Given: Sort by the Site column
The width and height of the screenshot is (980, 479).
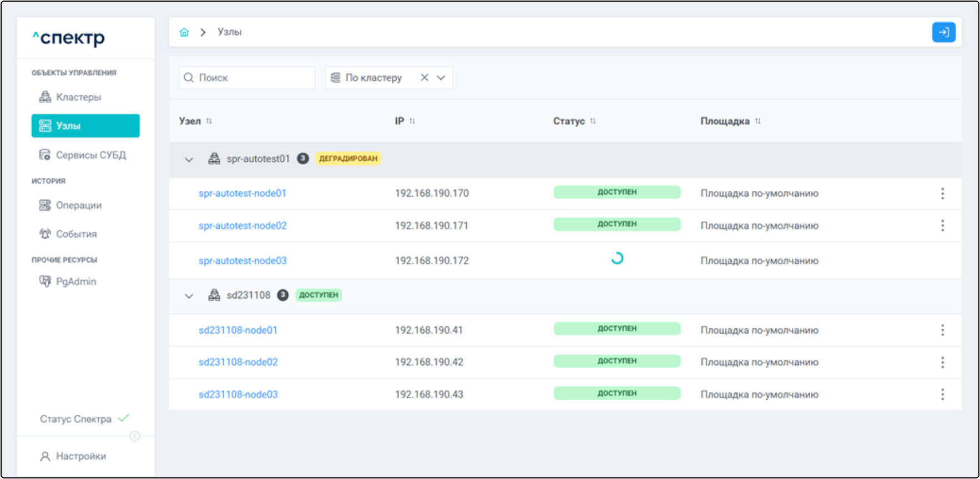Looking at the screenshot, I should [x=757, y=121].
